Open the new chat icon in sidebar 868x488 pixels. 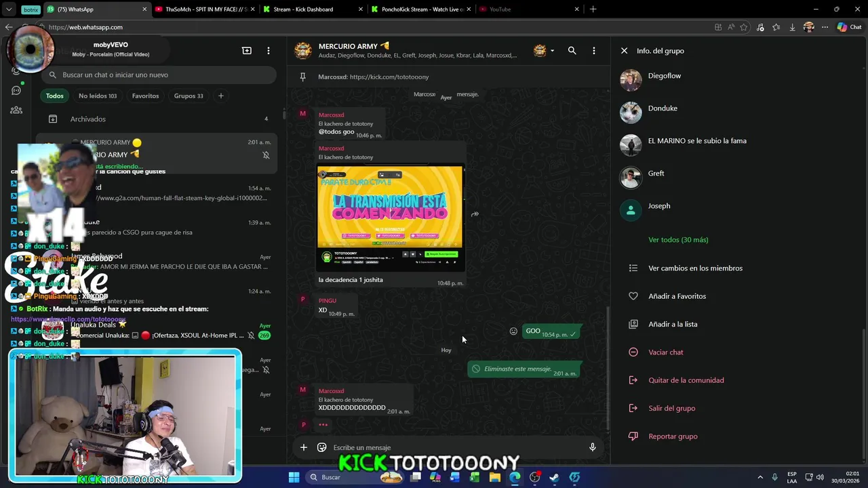coord(247,51)
